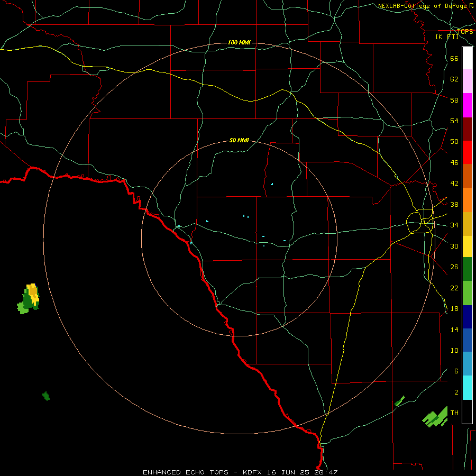Viewport: 476px width, 476px height.
Task: Click the 50 legend value on scale
Action: (x=454, y=142)
